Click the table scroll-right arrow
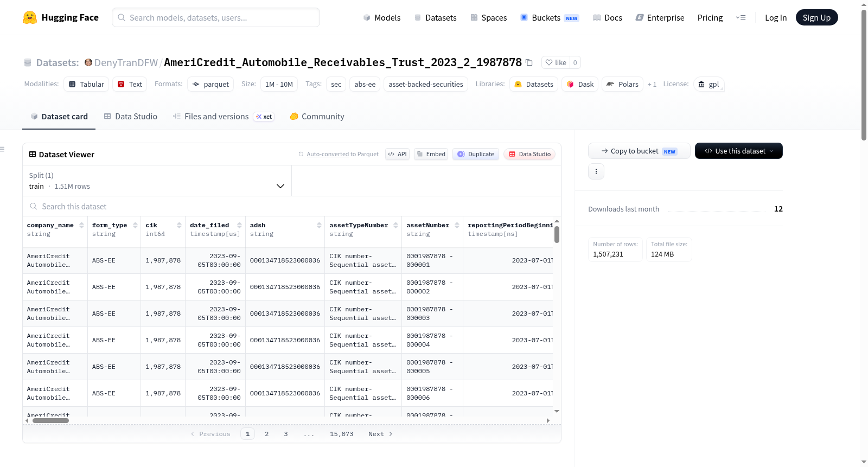This screenshot has height=467, width=868. [548, 420]
